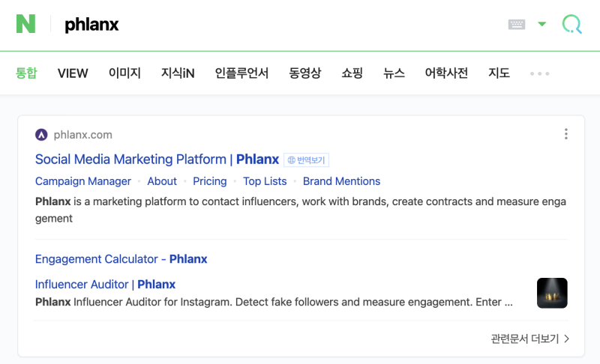The height and width of the screenshot is (364, 600).
Task: Go to the 쇼핑 tab
Action: tap(352, 73)
